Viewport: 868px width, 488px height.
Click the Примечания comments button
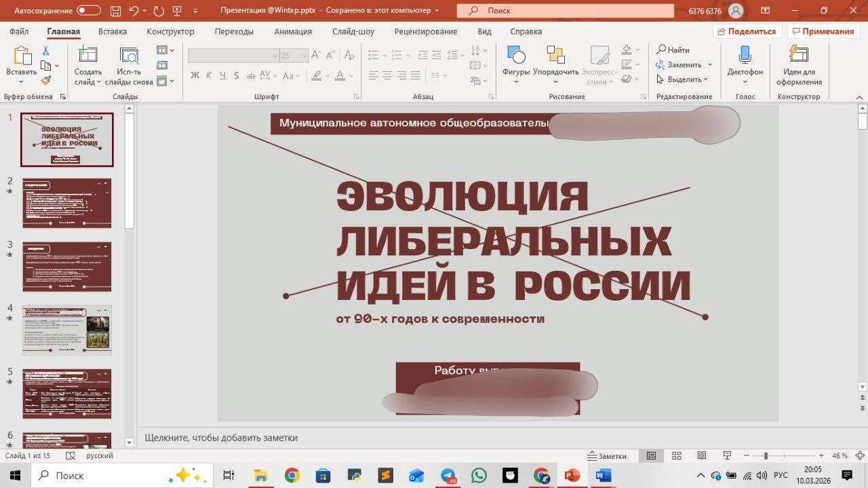pos(824,31)
